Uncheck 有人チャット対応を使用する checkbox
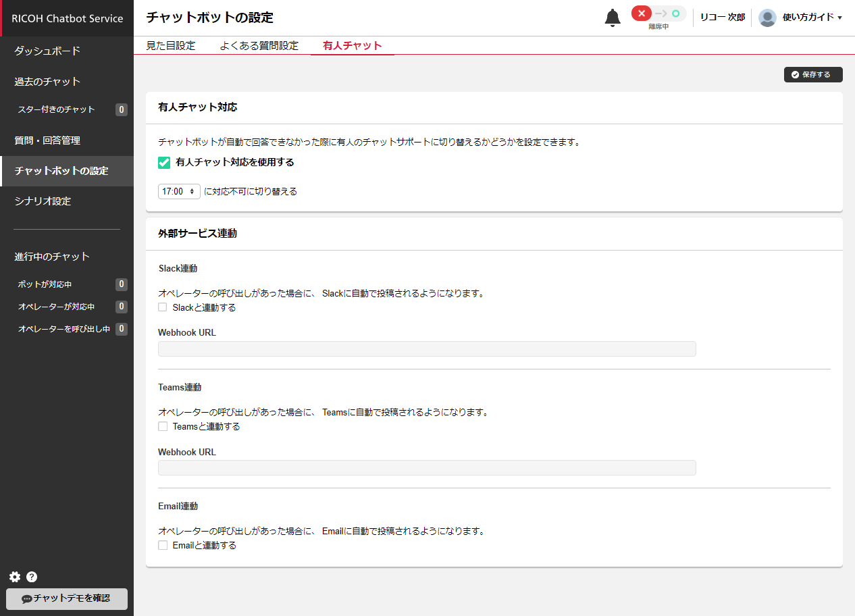Image resolution: width=855 pixels, height=616 pixels. pos(164,163)
